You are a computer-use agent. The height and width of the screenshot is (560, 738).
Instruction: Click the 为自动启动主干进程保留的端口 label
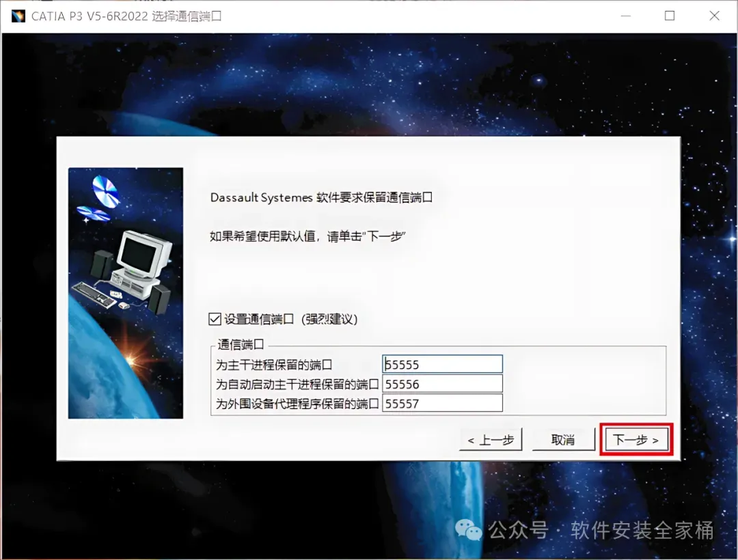(x=297, y=384)
